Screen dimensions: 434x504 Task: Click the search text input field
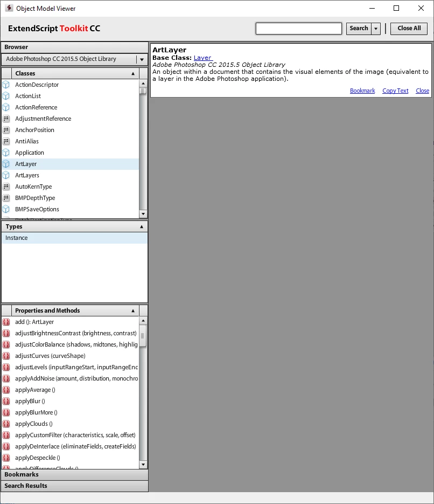[299, 29]
